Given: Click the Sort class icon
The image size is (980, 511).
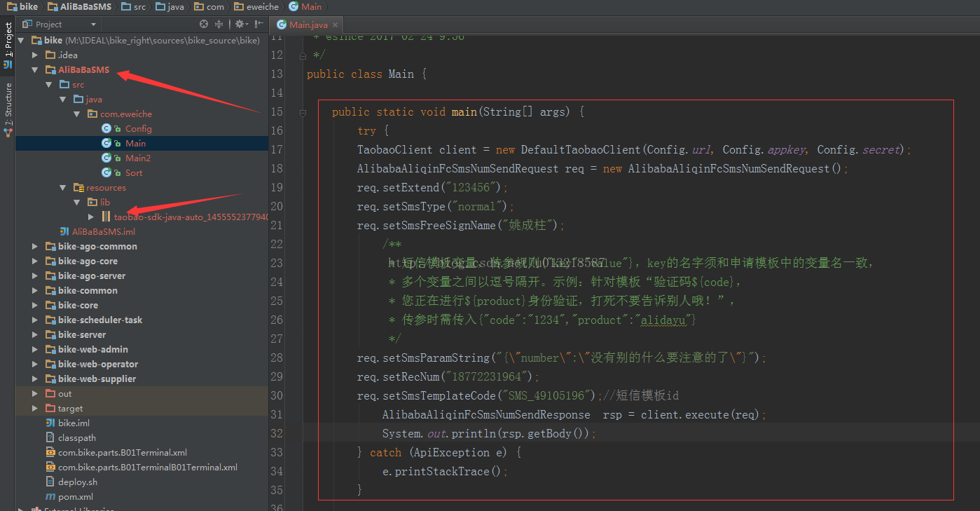Looking at the screenshot, I should (x=106, y=172).
